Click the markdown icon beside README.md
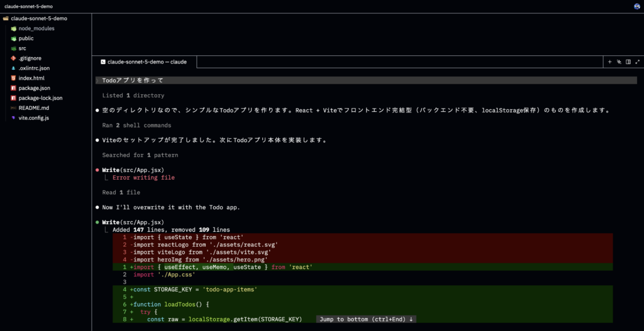 pos(14,108)
